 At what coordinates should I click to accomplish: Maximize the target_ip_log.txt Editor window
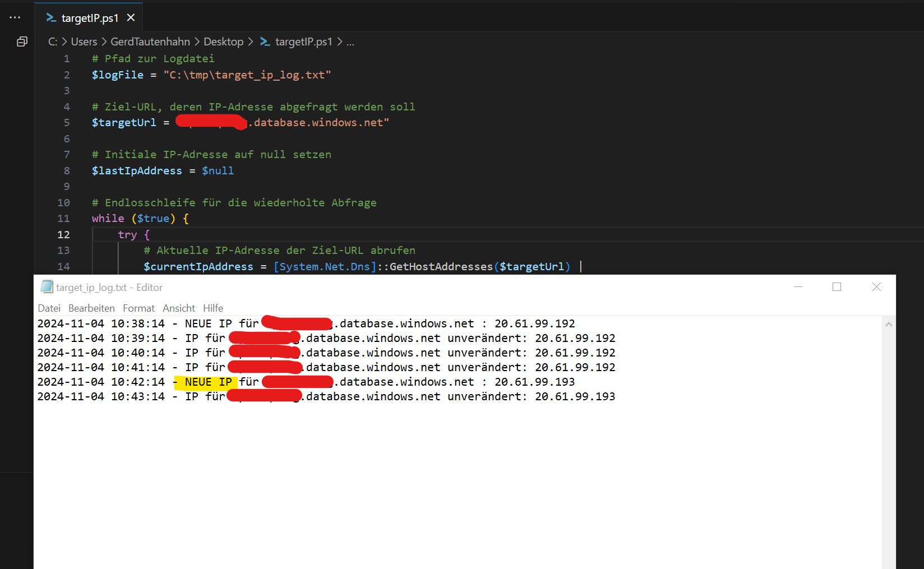tap(837, 287)
